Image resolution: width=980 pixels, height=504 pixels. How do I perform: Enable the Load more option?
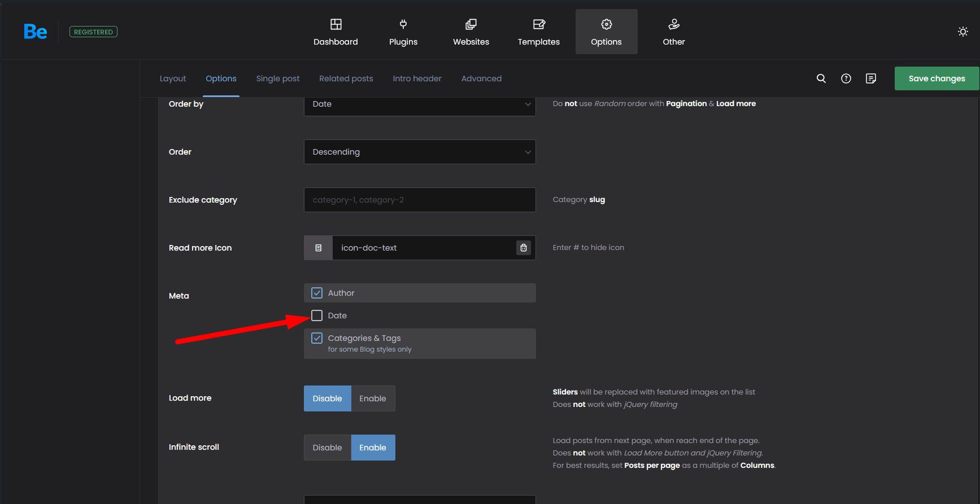click(372, 398)
